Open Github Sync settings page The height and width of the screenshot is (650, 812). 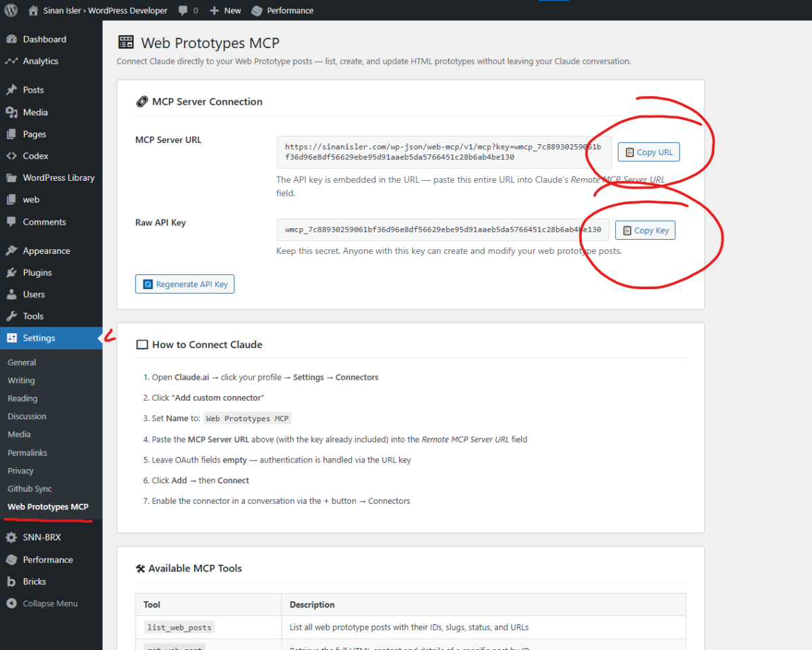pos(30,488)
